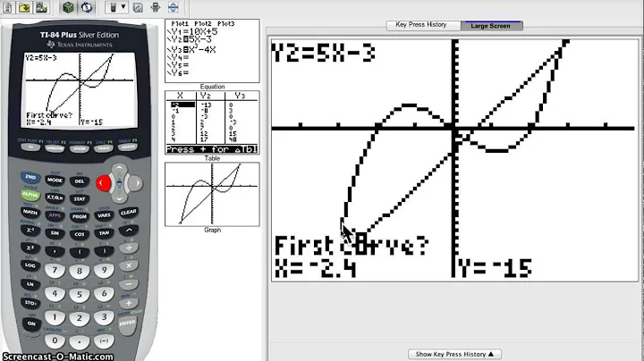
Task: Click the LN key
Action: (30, 284)
